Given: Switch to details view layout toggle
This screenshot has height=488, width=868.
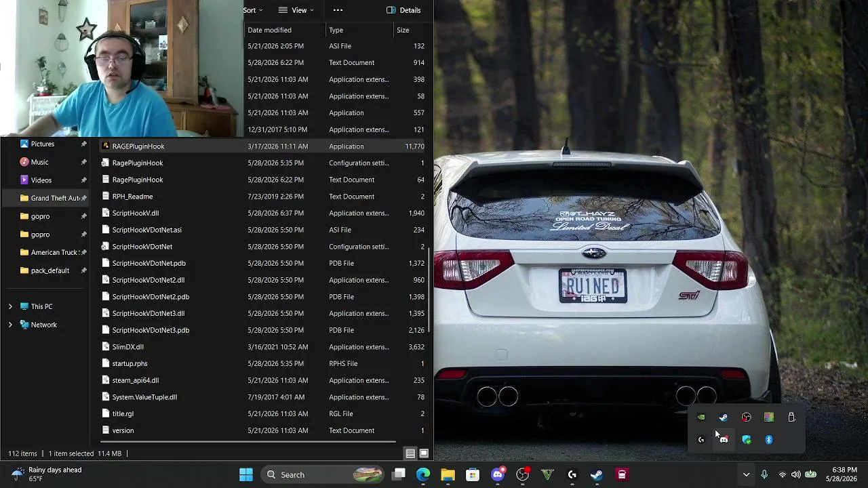Looking at the screenshot, I should pyautogui.click(x=410, y=453).
